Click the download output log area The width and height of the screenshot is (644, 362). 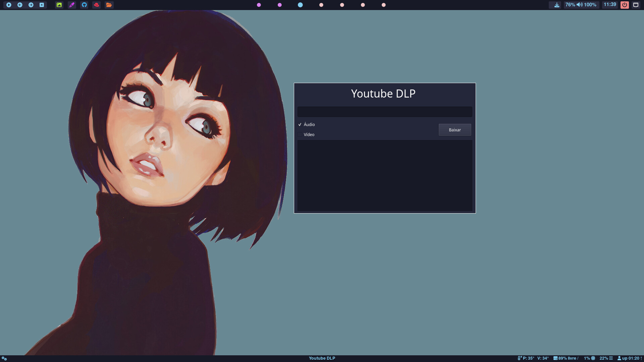point(384,176)
